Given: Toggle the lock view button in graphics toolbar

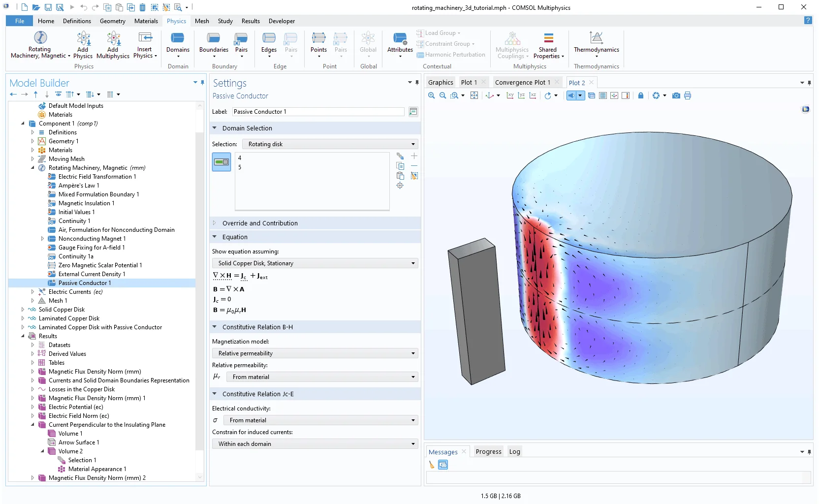Looking at the screenshot, I should click(x=640, y=95).
